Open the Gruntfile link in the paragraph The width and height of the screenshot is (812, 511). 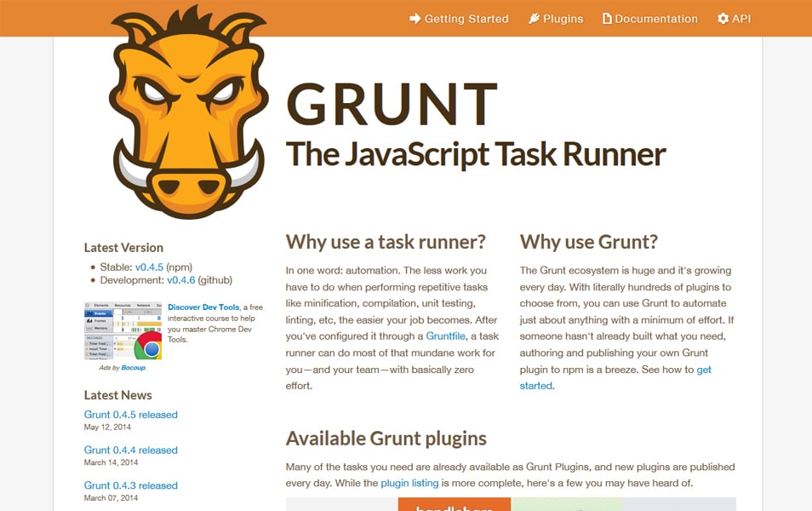[x=446, y=336]
